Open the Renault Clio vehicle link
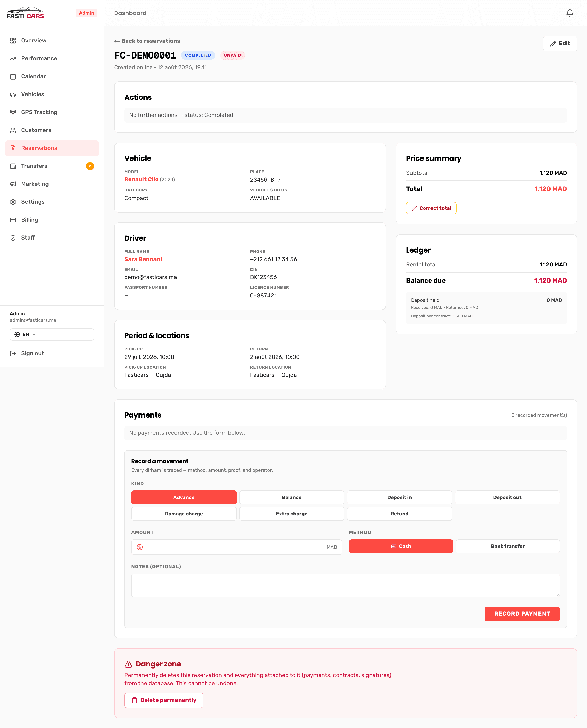 pyautogui.click(x=141, y=179)
